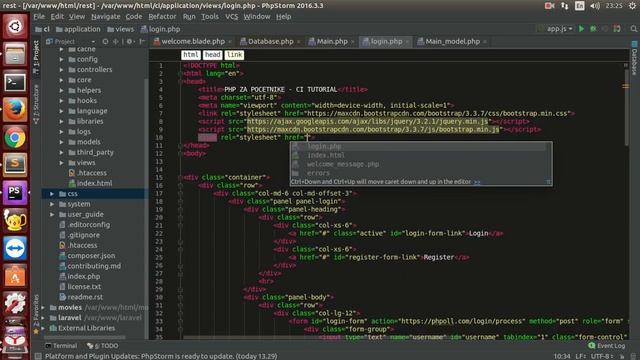The width and height of the screenshot is (640, 360).
Task: Click views in navigation bar
Action: pyautogui.click(x=120, y=29)
